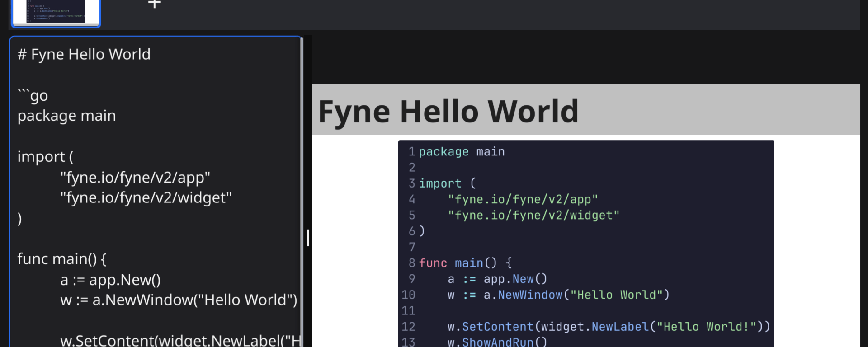
Task: Click line number 3 in the code preview
Action: click(x=412, y=183)
